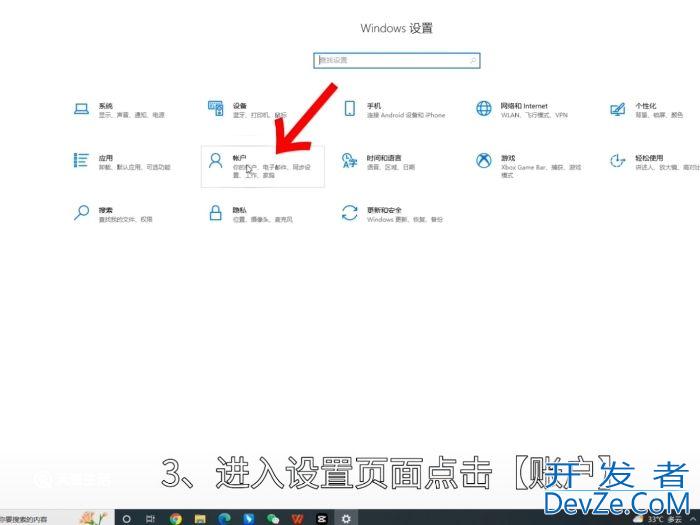Click the taskbar search box
This screenshot has height=525, width=700.
tap(57, 519)
